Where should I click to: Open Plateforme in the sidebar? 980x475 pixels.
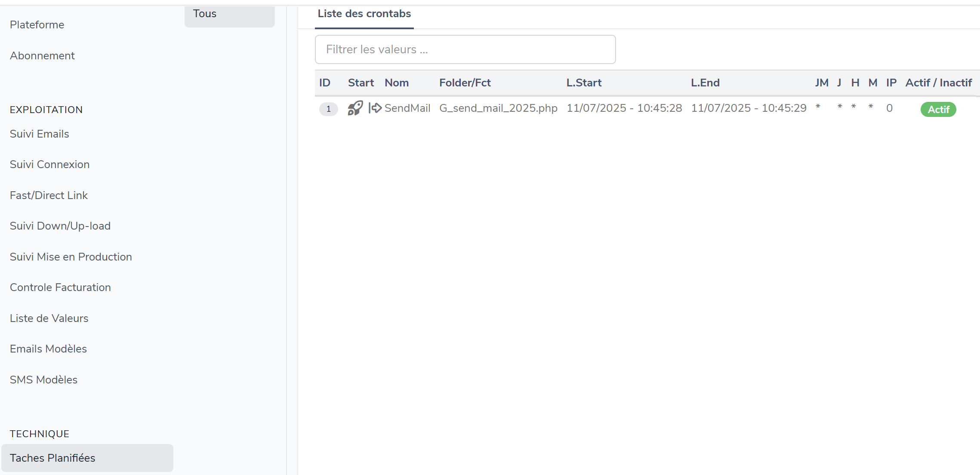[37, 25]
